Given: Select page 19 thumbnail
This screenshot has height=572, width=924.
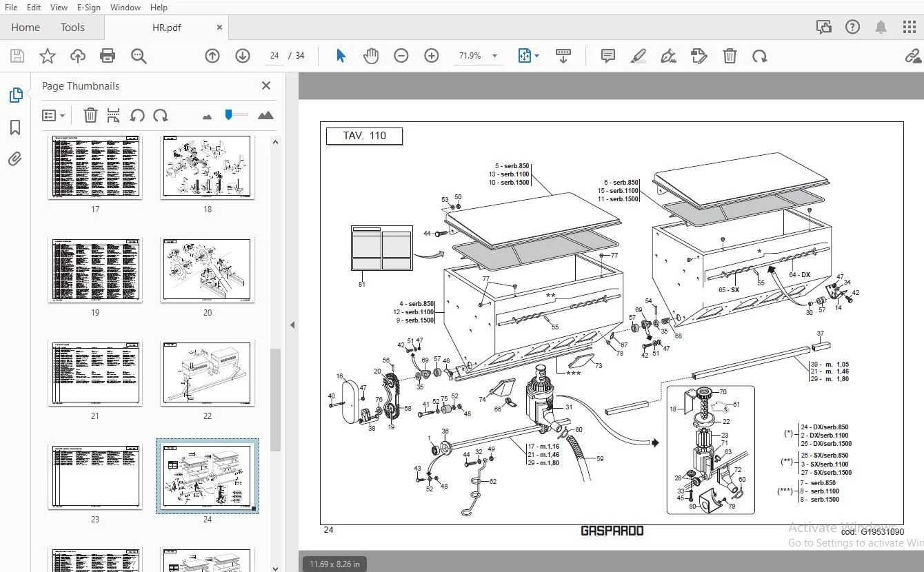Looking at the screenshot, I should point(95,271).
